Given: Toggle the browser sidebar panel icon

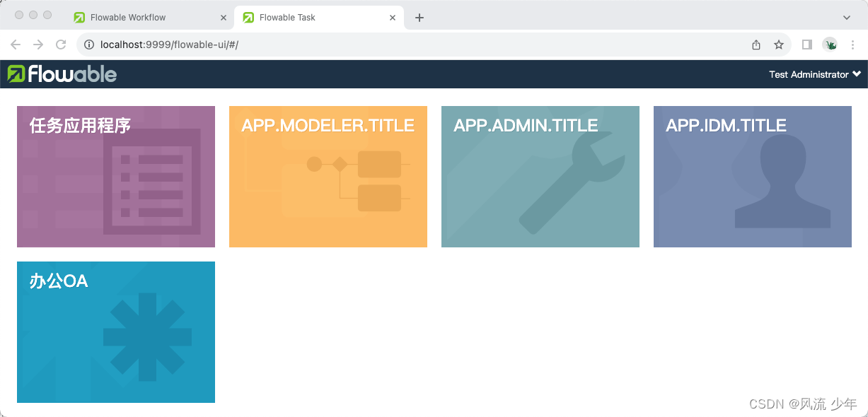Looking at the screenshot, I should pyautogui.click(x=806, y=44).
